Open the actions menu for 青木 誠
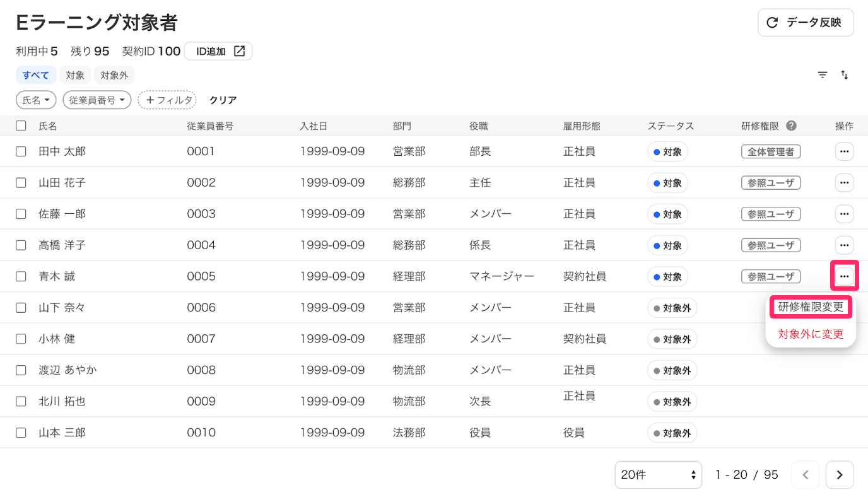 coord(845,276)
